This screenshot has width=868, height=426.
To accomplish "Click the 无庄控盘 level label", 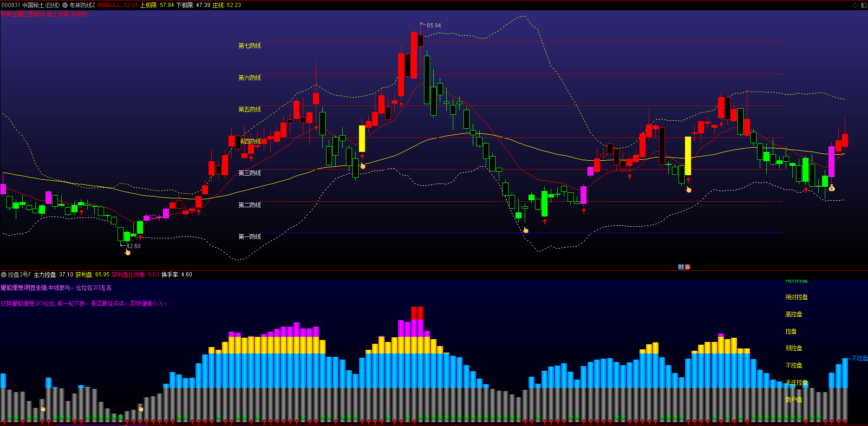I will (796, 382).
